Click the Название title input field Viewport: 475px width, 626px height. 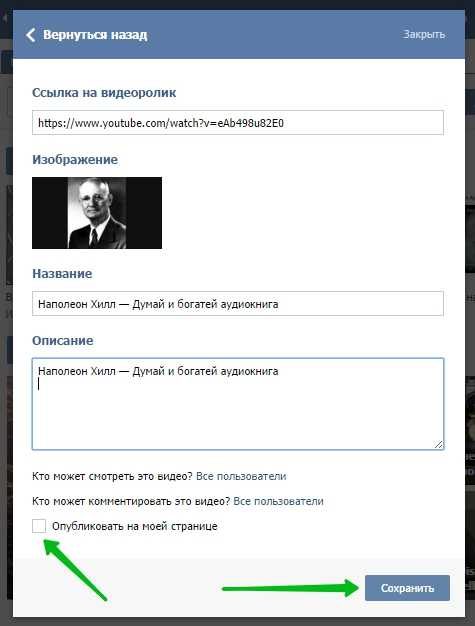238,303
